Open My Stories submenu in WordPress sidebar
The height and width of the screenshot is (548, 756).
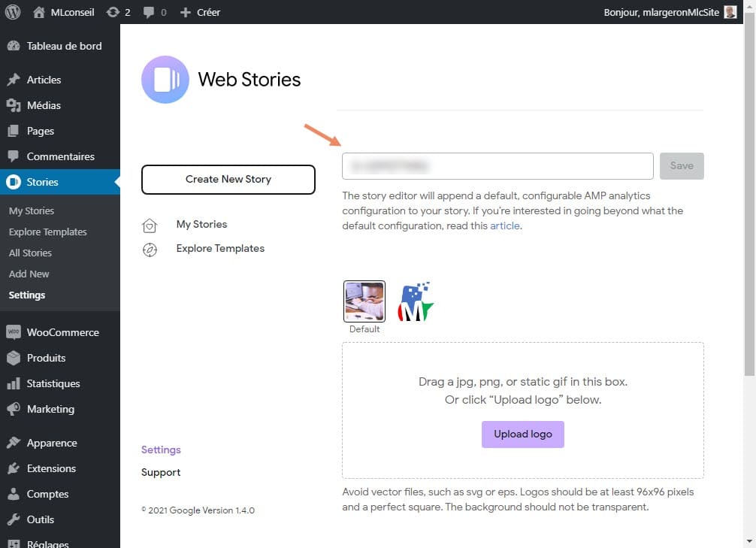pos(32,210)
